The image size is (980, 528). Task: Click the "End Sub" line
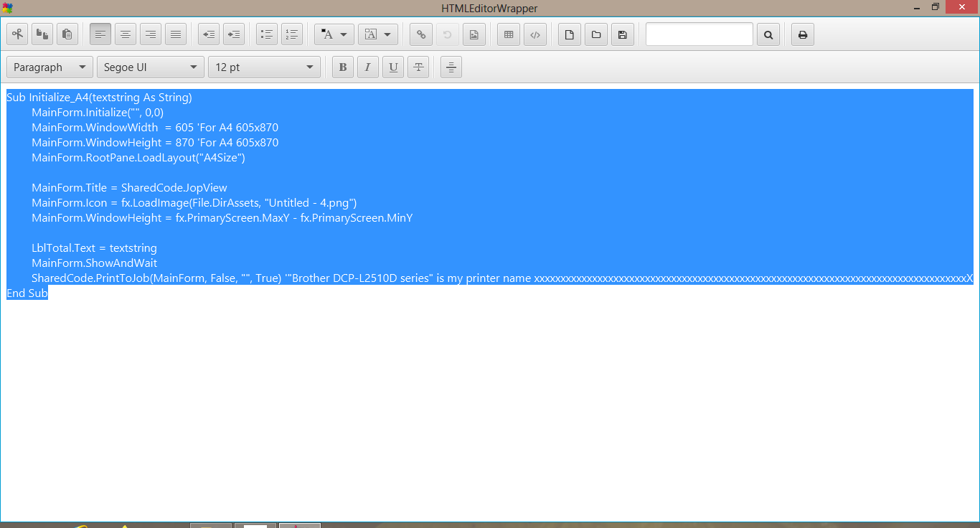(27, 293)
